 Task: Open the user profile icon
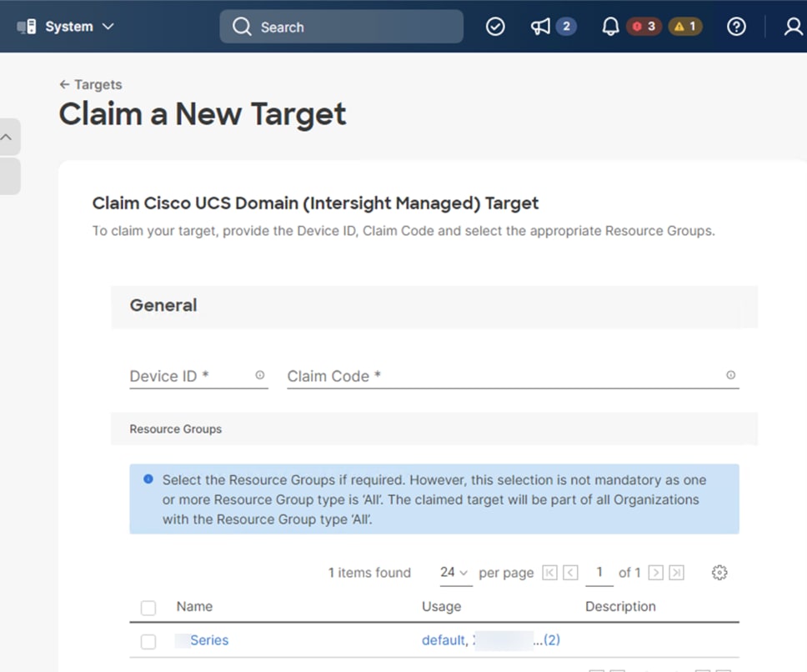pos(793,26)
